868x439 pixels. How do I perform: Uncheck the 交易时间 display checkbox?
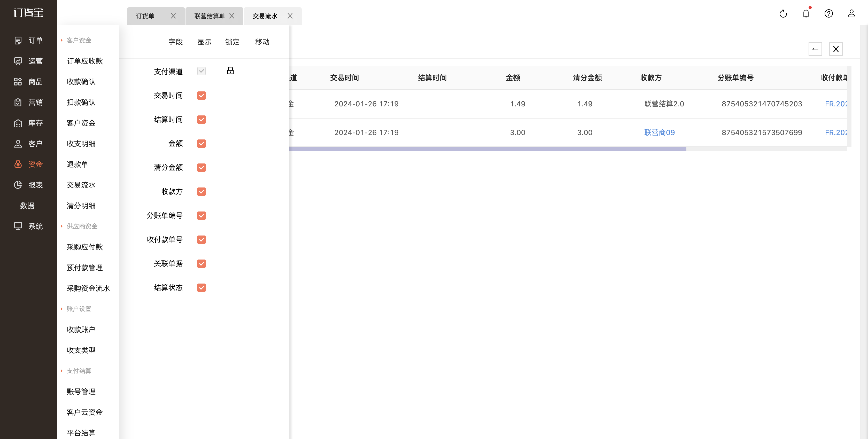click(x=202, y=96)
